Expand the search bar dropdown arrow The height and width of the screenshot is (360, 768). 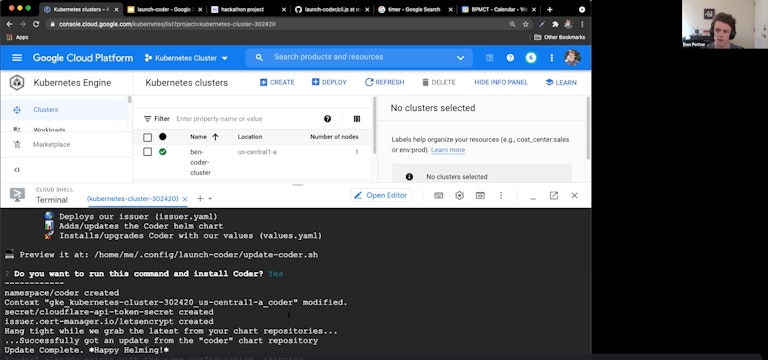[460, 58]
